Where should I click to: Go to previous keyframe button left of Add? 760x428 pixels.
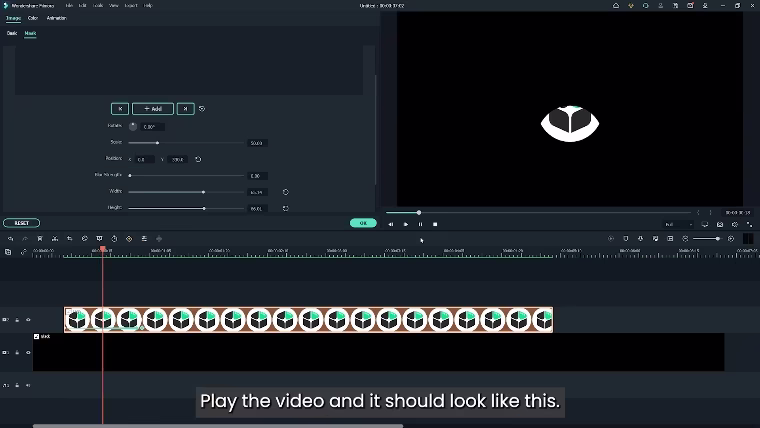tap(120, 109)
